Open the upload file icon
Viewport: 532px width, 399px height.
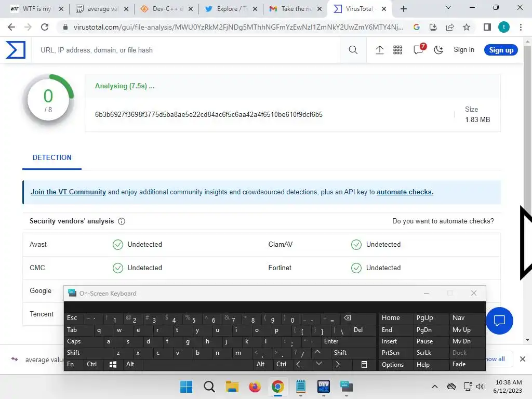click(380, 50)
